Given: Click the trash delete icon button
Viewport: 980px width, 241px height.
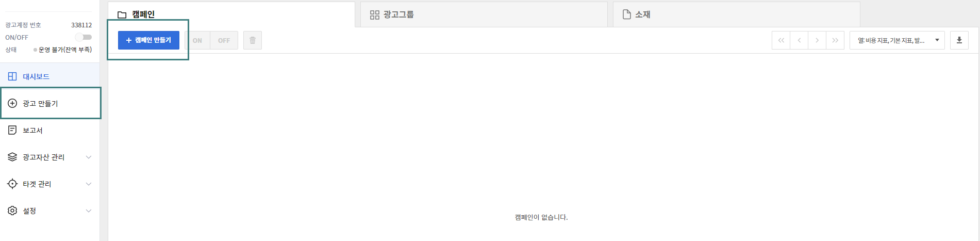Looking at the screenshot, I should (253, 40).
